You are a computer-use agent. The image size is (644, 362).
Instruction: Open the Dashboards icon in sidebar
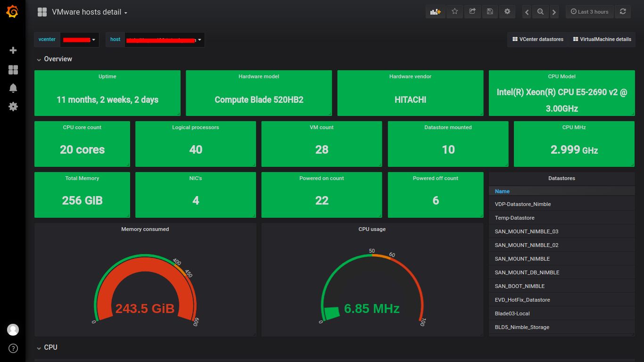click(13, 70)
